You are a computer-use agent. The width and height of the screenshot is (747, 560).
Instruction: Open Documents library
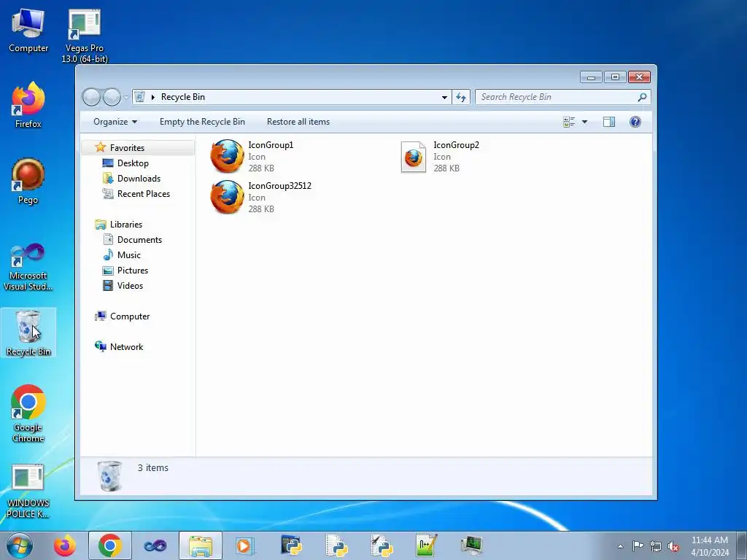tap(139, 239)
